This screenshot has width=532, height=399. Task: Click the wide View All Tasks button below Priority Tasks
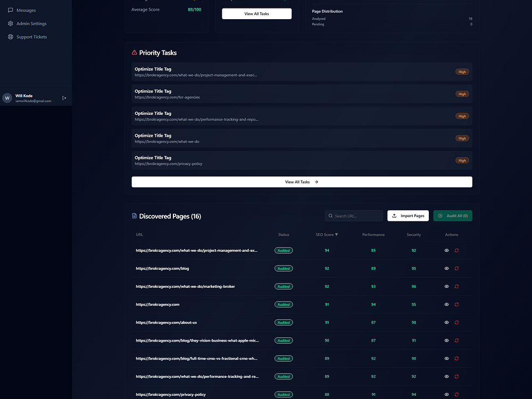[302, 182]
